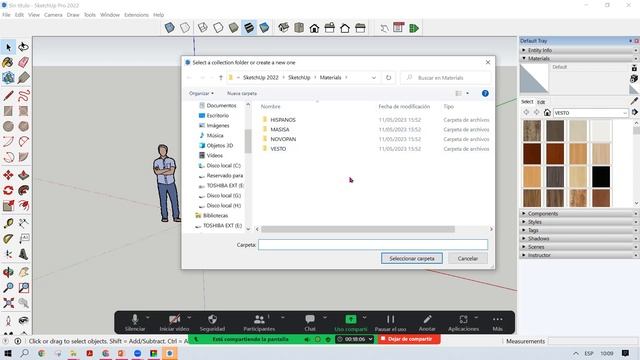Pick the first dark wood swatch
The width and height of the screenshot is (640, 360).
(x=532, y=130)
